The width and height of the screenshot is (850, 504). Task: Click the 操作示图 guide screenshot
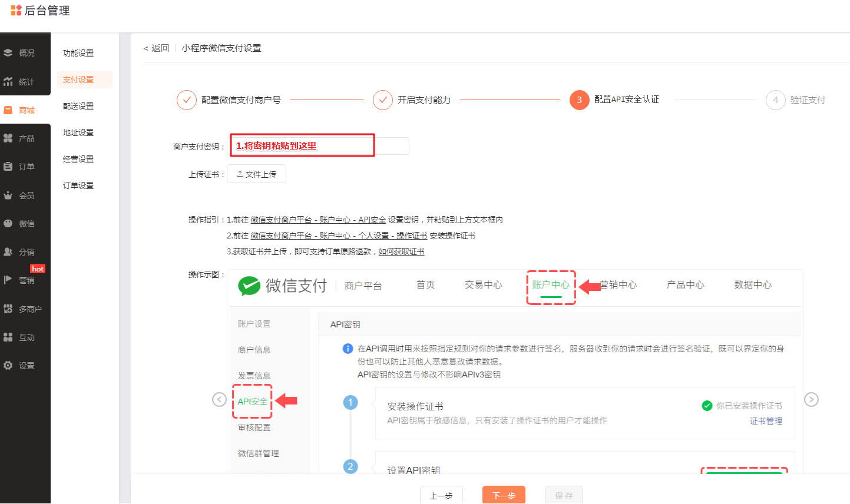coord(515,372)
